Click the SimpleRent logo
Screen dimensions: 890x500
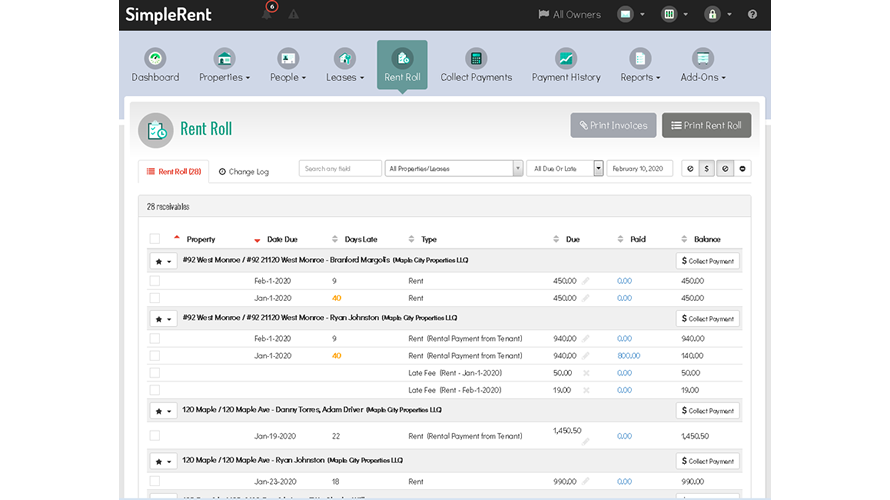tap(168, 15)
